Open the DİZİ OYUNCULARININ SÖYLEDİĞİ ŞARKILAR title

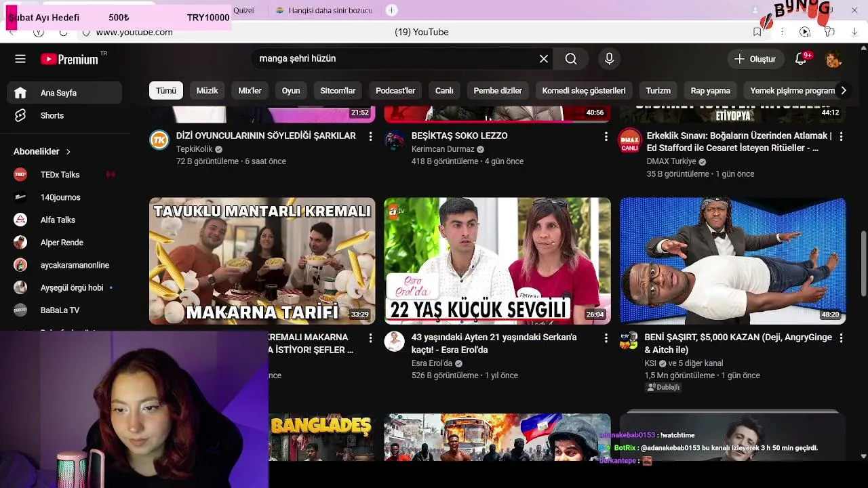point(266,136)
